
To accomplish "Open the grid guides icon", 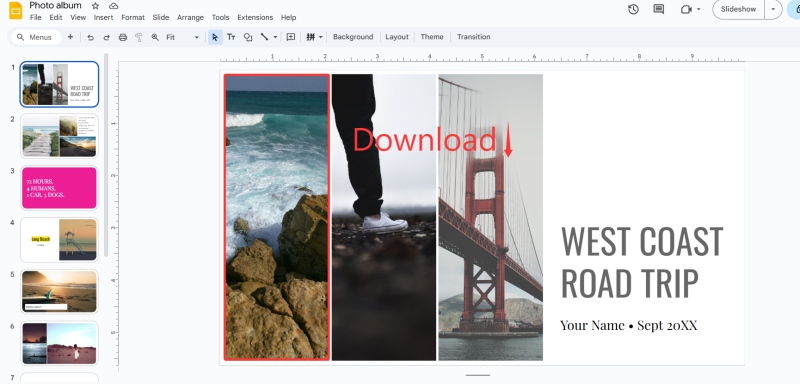I will pos(310,37).
